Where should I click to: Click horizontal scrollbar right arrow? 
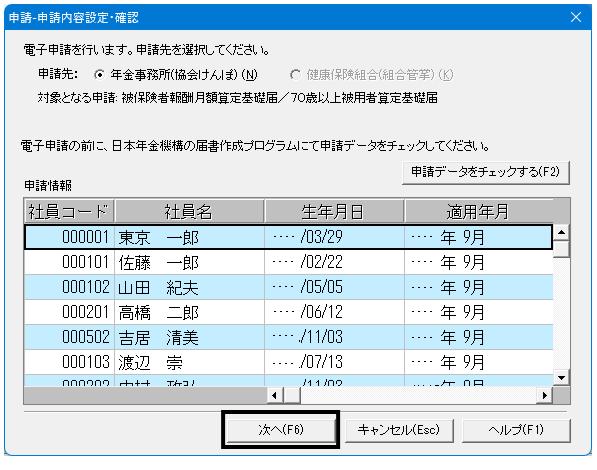click(544, 395)
